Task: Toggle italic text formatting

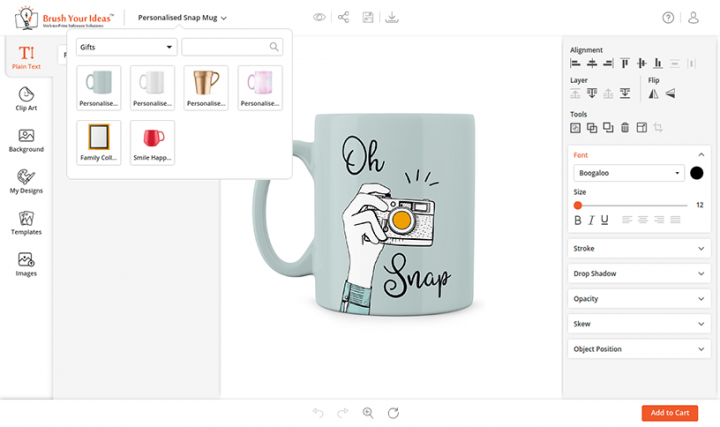Action: [x=591, y=220]
